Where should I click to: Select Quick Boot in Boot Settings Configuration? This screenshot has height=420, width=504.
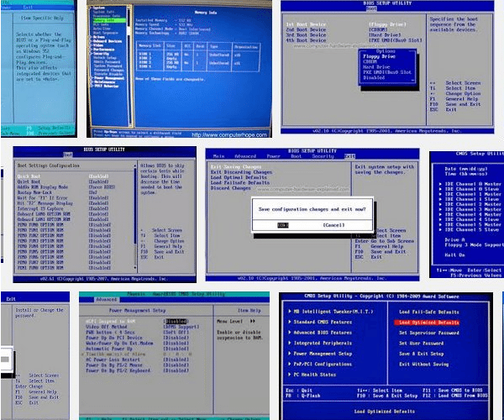pyautogui.click(x=29, y=176)
